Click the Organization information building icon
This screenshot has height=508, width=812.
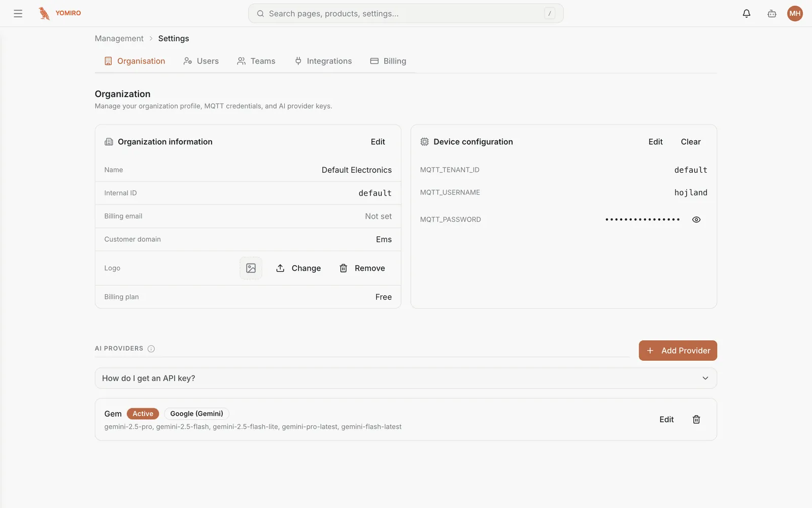point(109,142)
